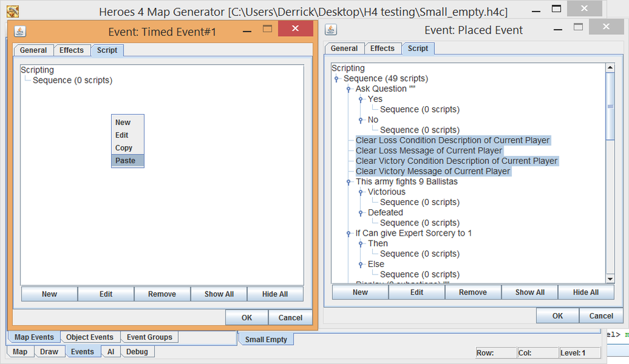Open the Map Events tab
629x364 pixels.
34,337
